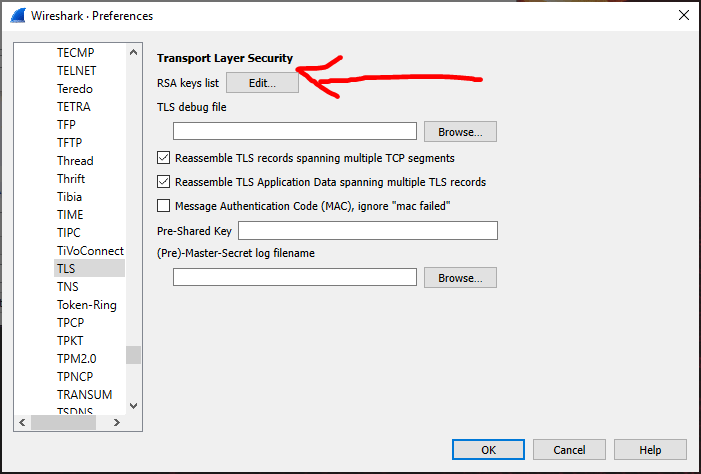This screenshot has height=474, width=701.
Task: Browse for the TLS debug file
Action: 460,131
